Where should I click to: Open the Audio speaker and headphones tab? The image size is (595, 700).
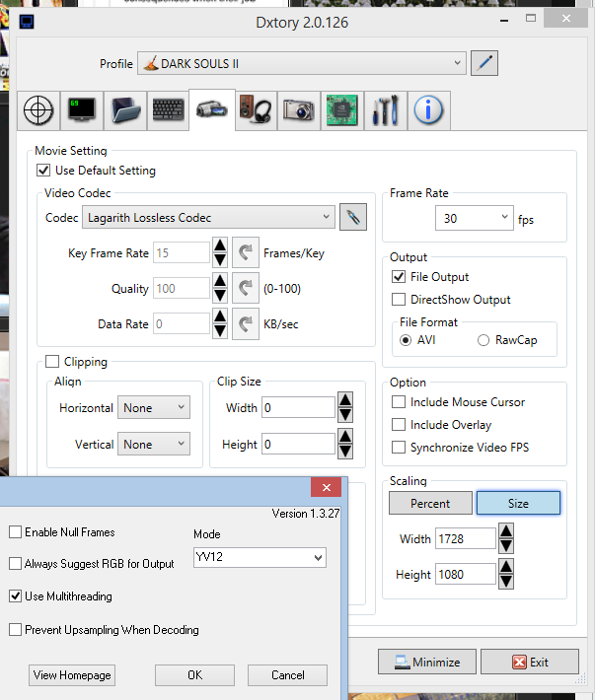[x=256, y=110]
